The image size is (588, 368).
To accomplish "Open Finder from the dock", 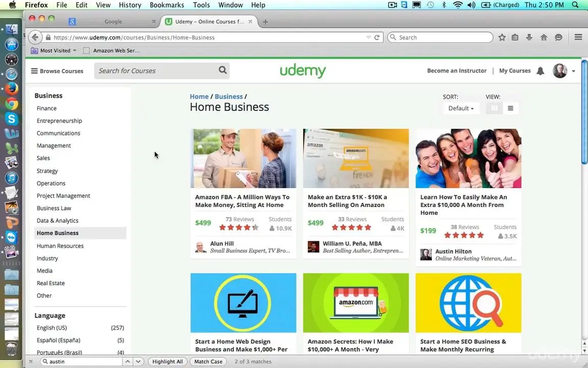I will 12,30.
